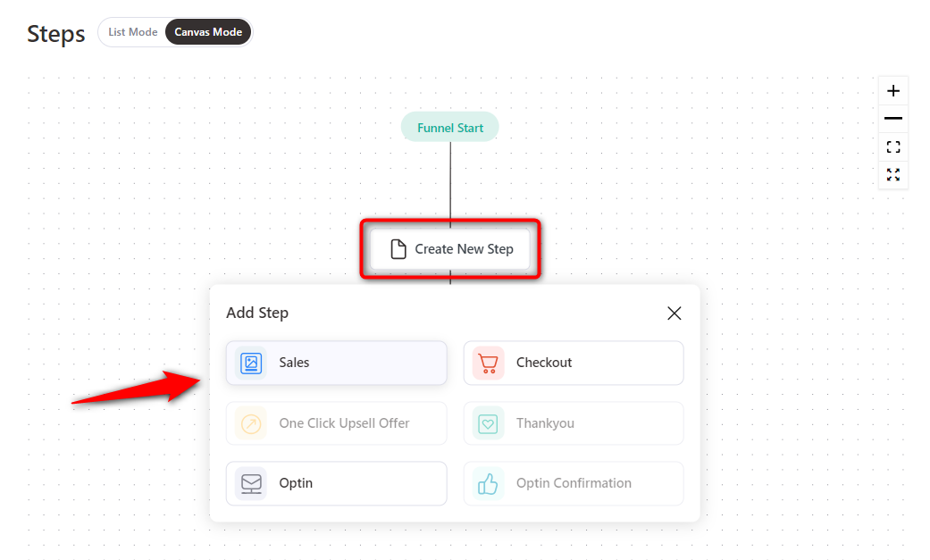Screen dimensions: 930x560
Task: Click the red Checkout cart icon
Action: pos(488,363)
